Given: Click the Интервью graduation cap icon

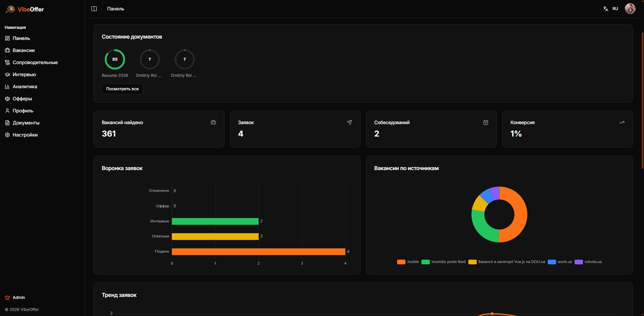Looking at the screenshot, I should [x=7, y=74].
